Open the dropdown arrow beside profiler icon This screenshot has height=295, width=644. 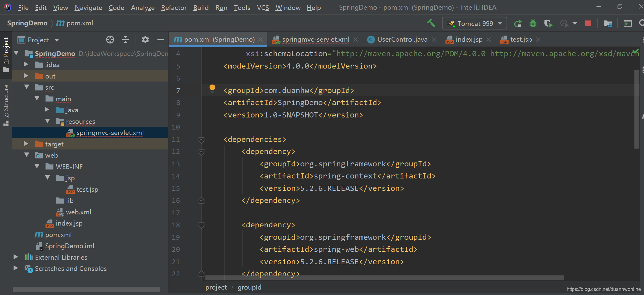click(x=575, y=24)
